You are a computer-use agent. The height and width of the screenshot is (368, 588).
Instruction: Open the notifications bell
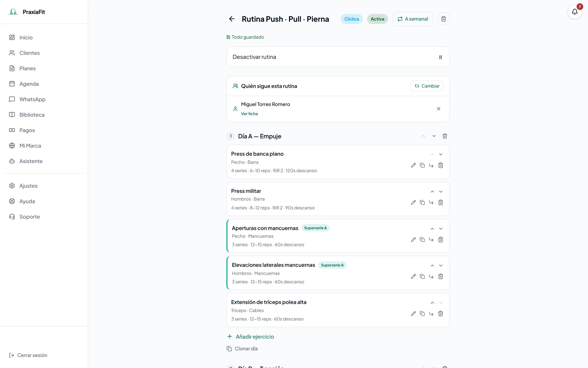(x=574, y=12)
